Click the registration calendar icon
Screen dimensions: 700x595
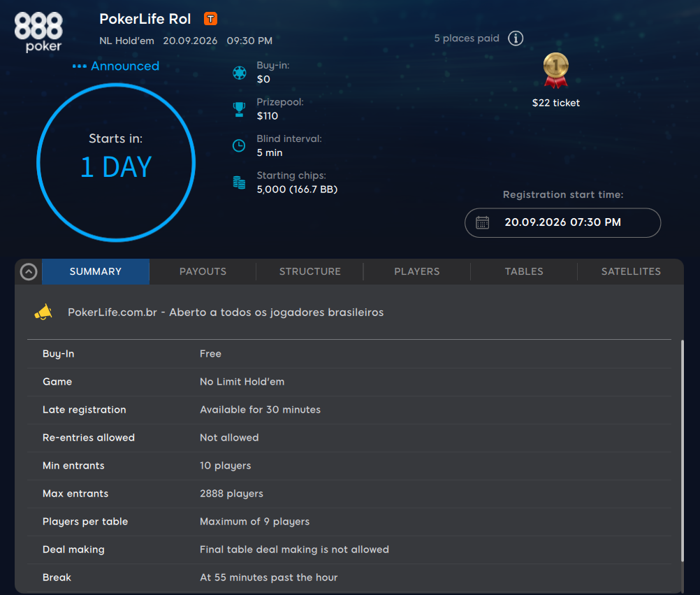point(483,222)
